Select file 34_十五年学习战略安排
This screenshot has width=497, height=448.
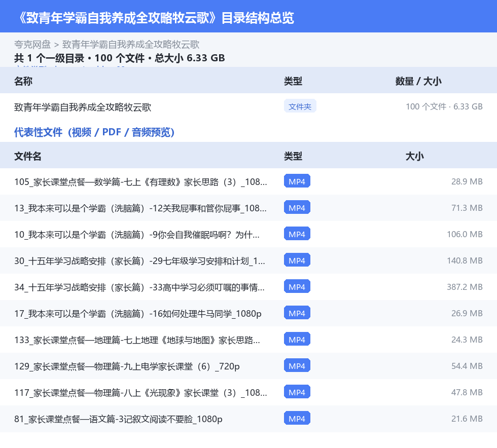(139, 287)
